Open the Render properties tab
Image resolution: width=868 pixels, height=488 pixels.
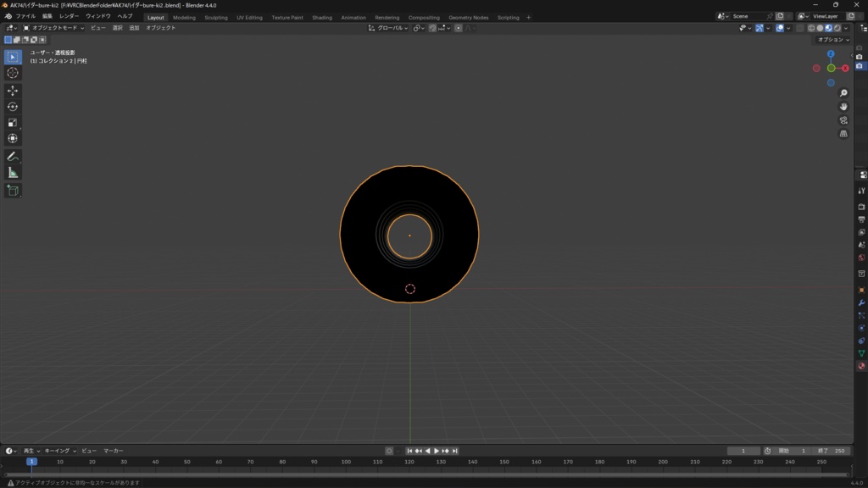(x=861, y=207)
